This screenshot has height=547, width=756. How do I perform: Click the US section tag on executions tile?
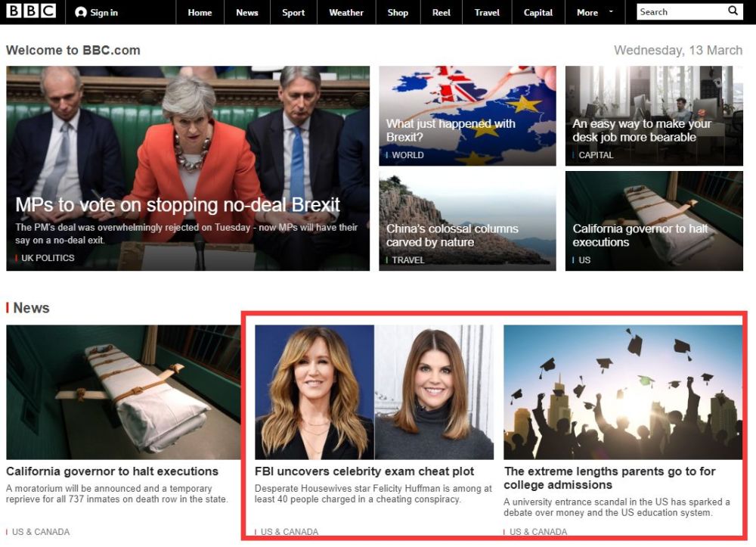pyautogui.click(x=584, y=260)
